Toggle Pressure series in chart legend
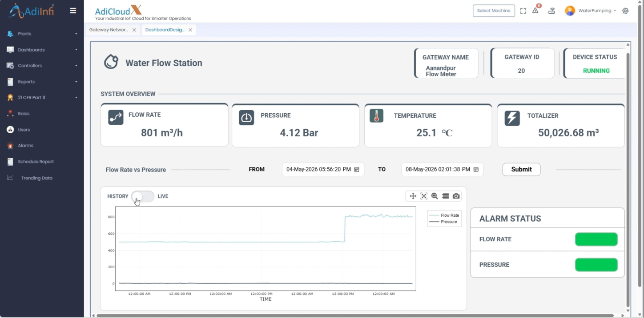 (443, 222)
